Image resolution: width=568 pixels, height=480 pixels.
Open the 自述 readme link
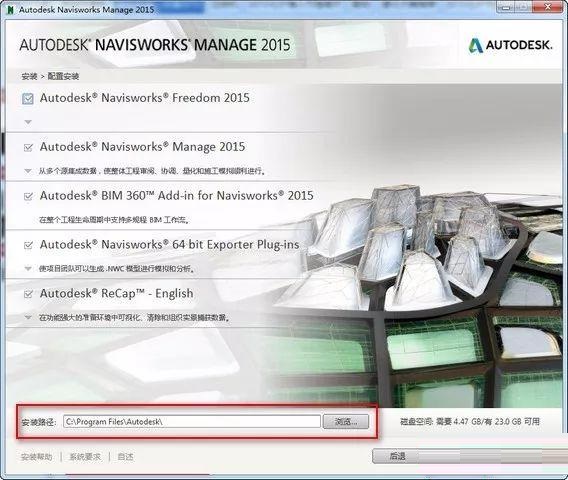coord(125,457)
